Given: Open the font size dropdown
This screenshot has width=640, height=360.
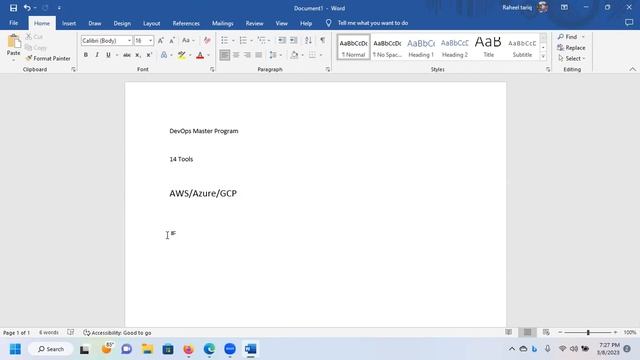Looking at the screenshot, I should pos(151,41).
